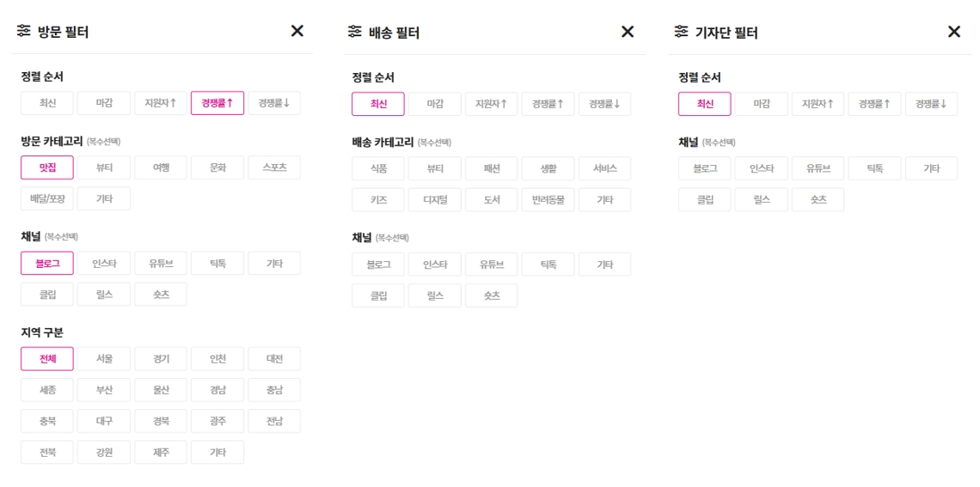
Task: Select 숏츠 channel in 기자단 필터
Action: point(818,200)
